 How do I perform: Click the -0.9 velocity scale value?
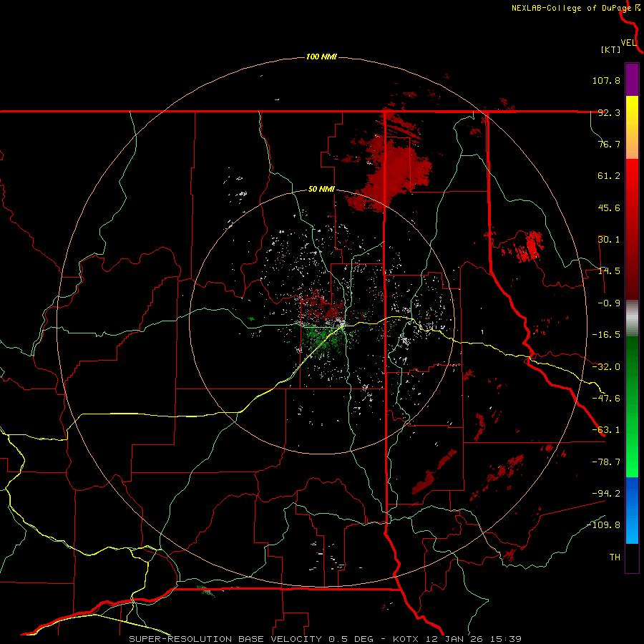click(x=609, y=303)
